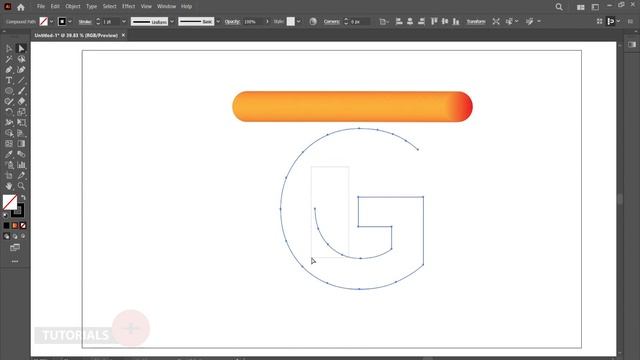Open File menu
640x360 pixels.
click(x=41, y=7)
